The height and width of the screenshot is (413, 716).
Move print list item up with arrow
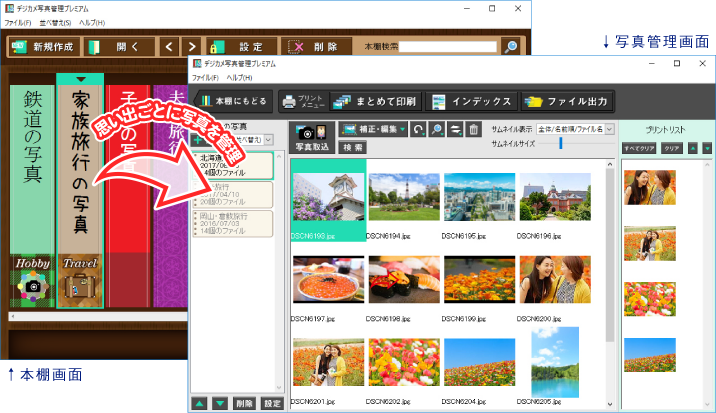(693, 148)
